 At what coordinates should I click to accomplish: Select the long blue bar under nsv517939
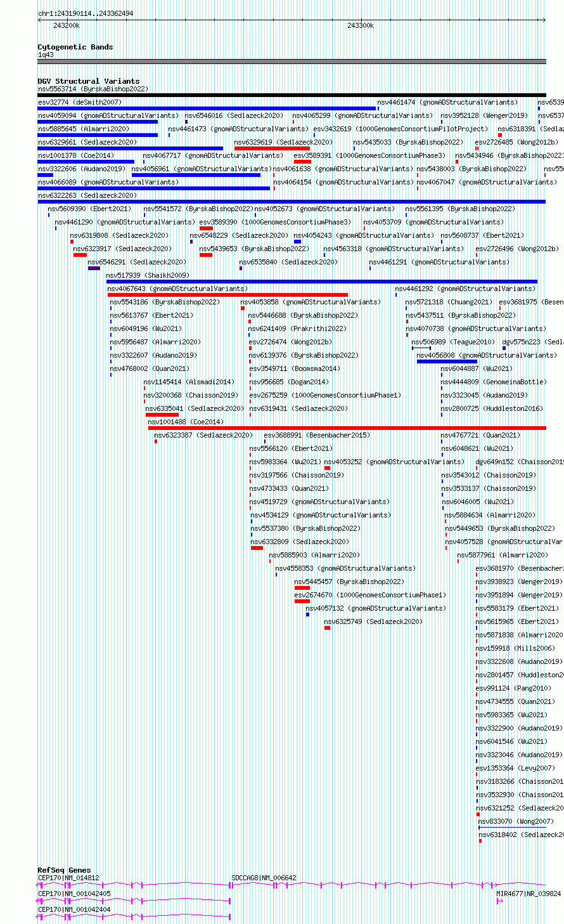(322, 282)
